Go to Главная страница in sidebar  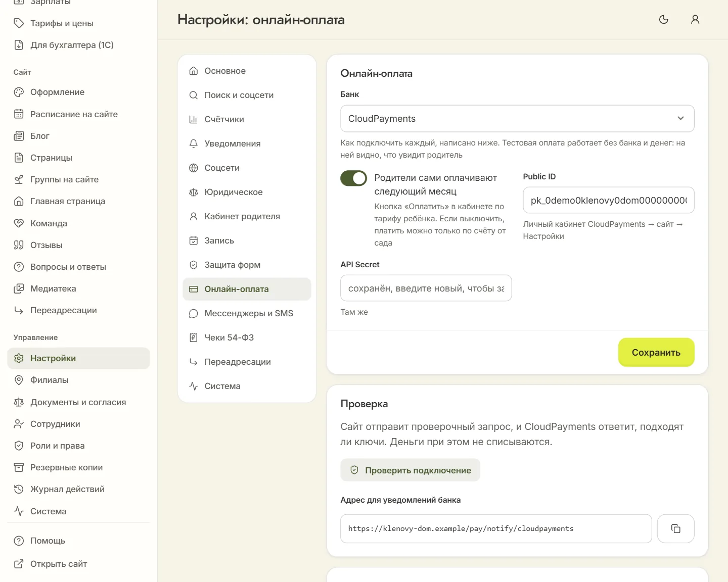point(78,201)
